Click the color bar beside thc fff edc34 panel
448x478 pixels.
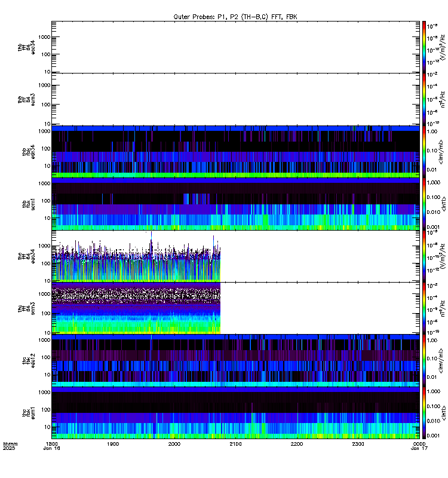pyautogui.click(x=424, y=256)
